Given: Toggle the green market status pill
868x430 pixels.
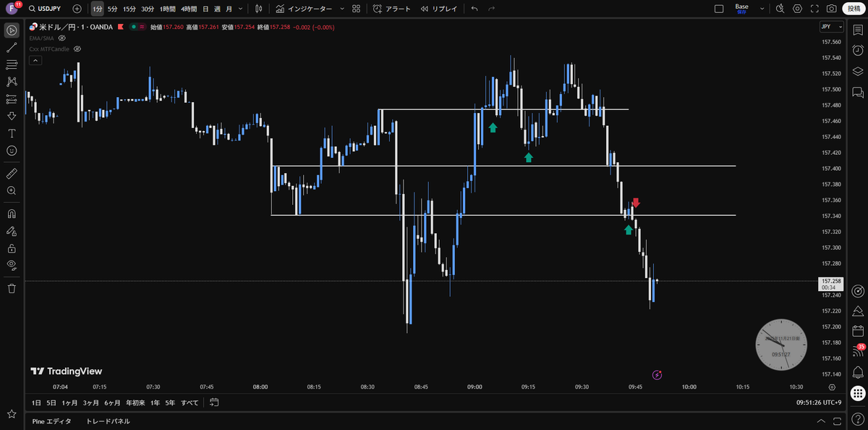Looking at the screenshot, I should (137, 27).
